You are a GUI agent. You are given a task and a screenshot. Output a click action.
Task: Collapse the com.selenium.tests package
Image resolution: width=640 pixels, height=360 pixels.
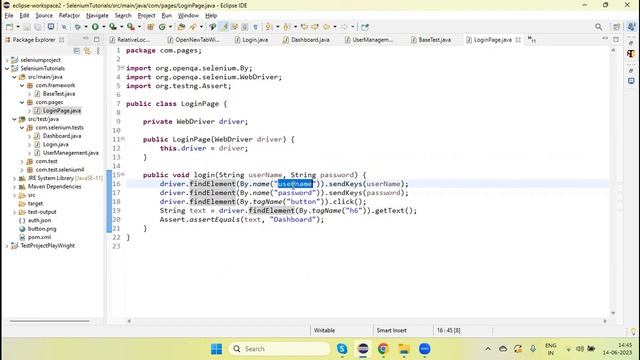(22, 128)
